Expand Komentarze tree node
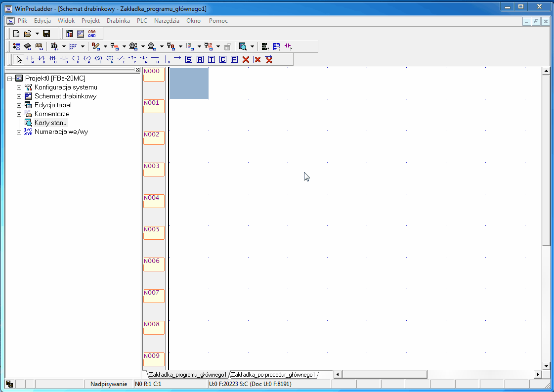This screenshot has height=392, width=554. (x=19, y=114)
